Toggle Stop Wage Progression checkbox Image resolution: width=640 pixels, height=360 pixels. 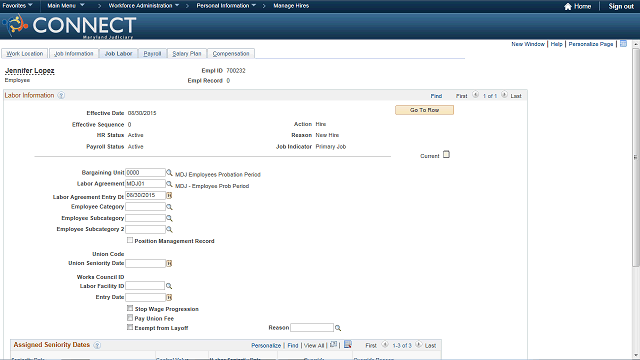coord(130,308)
